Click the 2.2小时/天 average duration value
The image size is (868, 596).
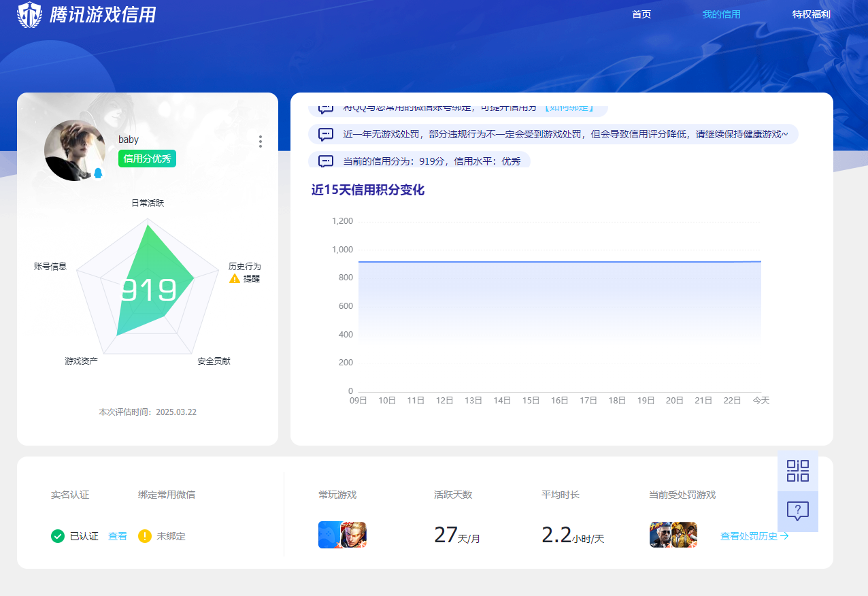click(x=573, y=535)
